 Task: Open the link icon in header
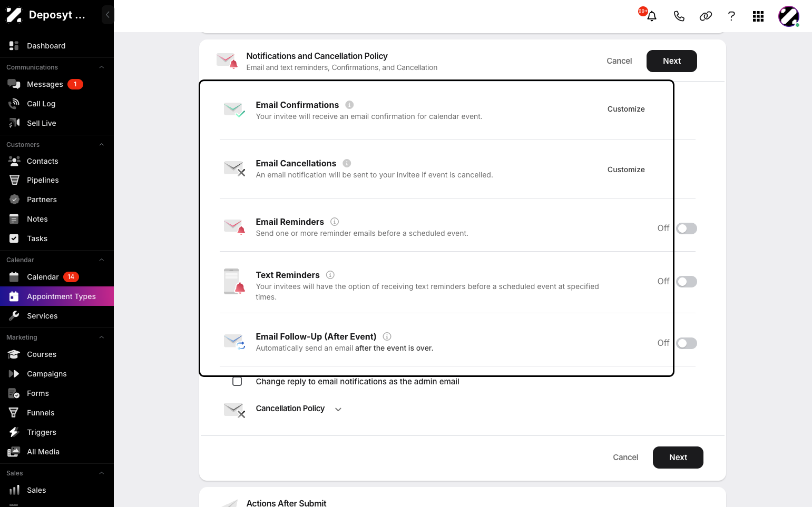pos(706,16)
